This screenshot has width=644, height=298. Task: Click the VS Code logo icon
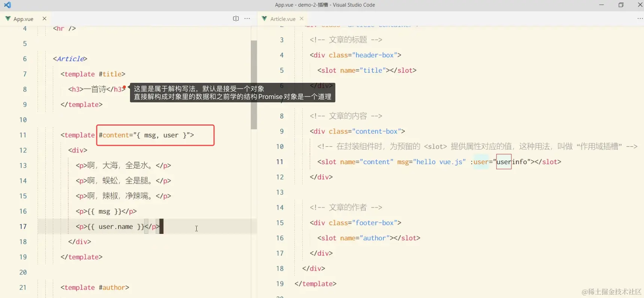(7, 5)
